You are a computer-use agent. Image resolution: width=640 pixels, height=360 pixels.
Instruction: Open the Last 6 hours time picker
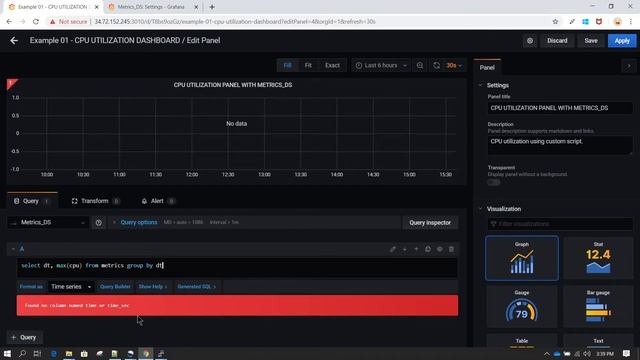(381, 65)
